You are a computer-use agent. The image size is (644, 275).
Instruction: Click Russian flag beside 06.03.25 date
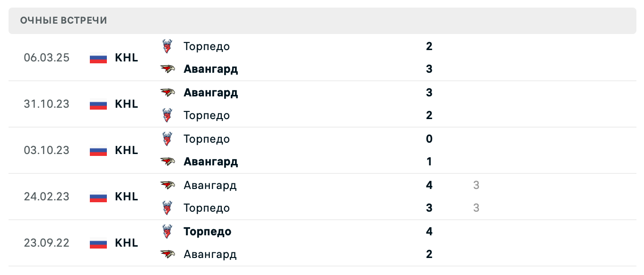[x=98, y=58]
